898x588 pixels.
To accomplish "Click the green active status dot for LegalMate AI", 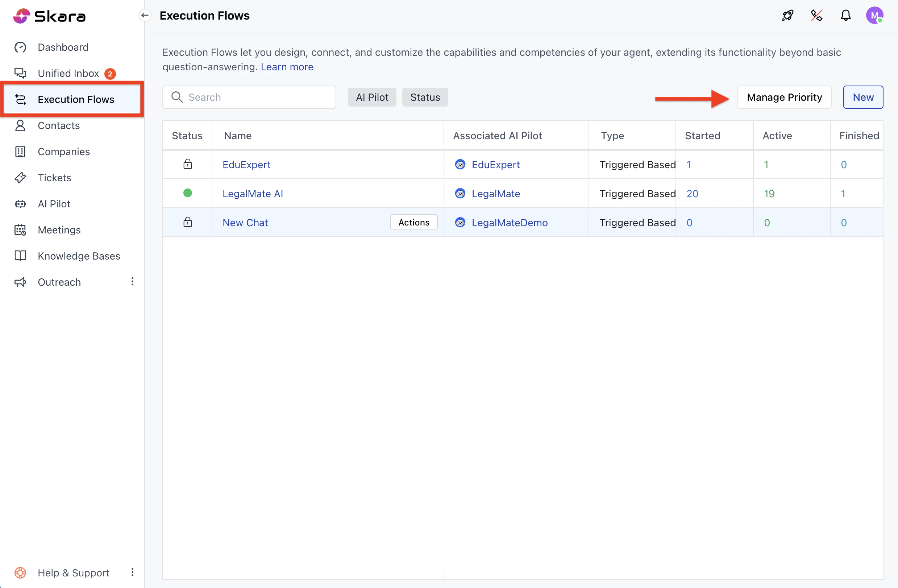I will tap(187, 193).
